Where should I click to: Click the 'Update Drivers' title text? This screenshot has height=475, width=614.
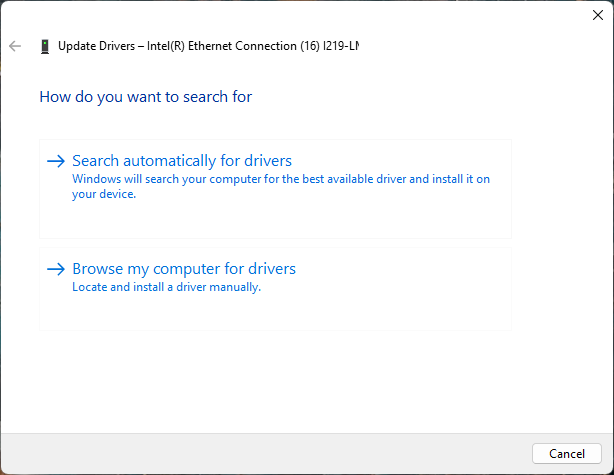click(98, 46)
